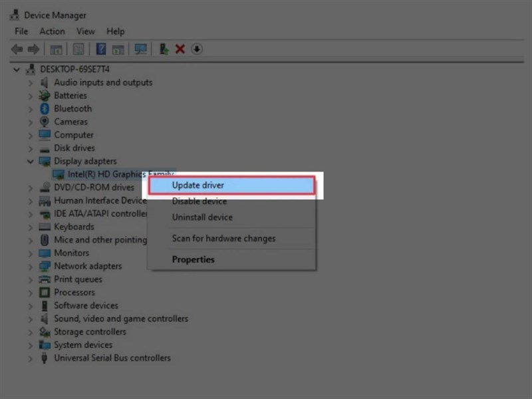Open device Properties from the toolbar icon
Viewport: 532px width, 399px height.
[78, 49]
